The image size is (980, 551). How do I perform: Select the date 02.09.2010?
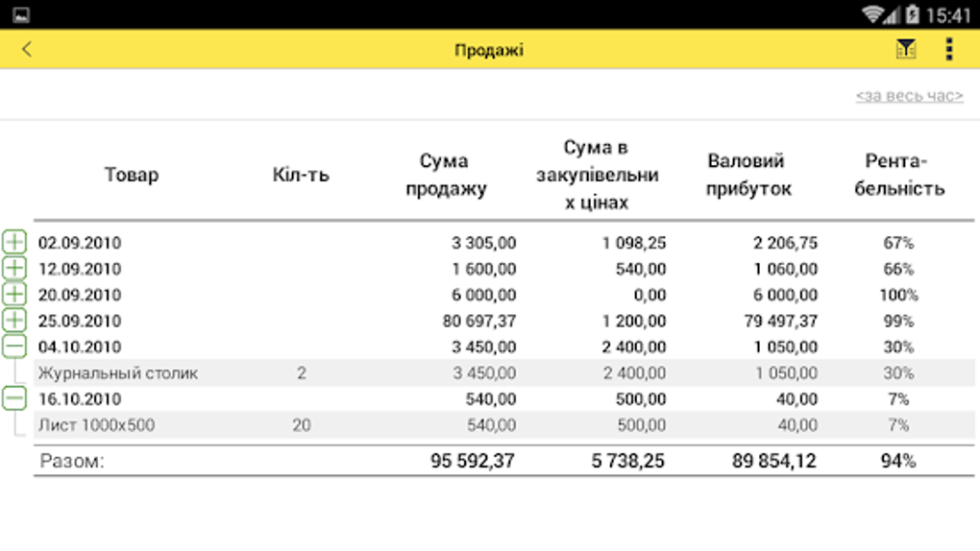click(x=80, y=243)
